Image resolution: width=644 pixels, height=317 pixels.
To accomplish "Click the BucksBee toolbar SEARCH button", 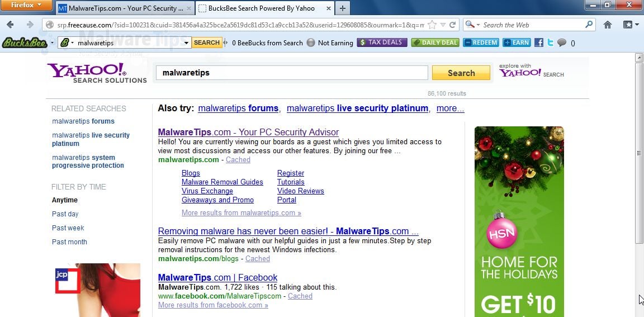I will pos(207,42).
